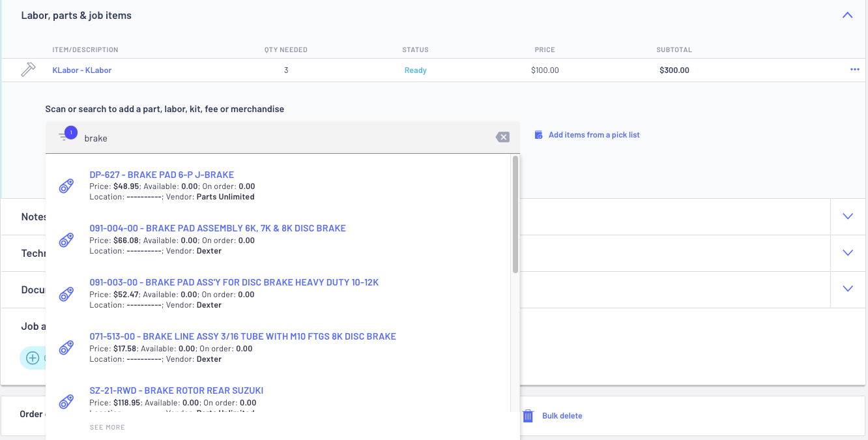Click the Vendor: Parts Unlimited line of DP-627
The height and width of the screenshot is (440, 868).
tap(172, 197)
